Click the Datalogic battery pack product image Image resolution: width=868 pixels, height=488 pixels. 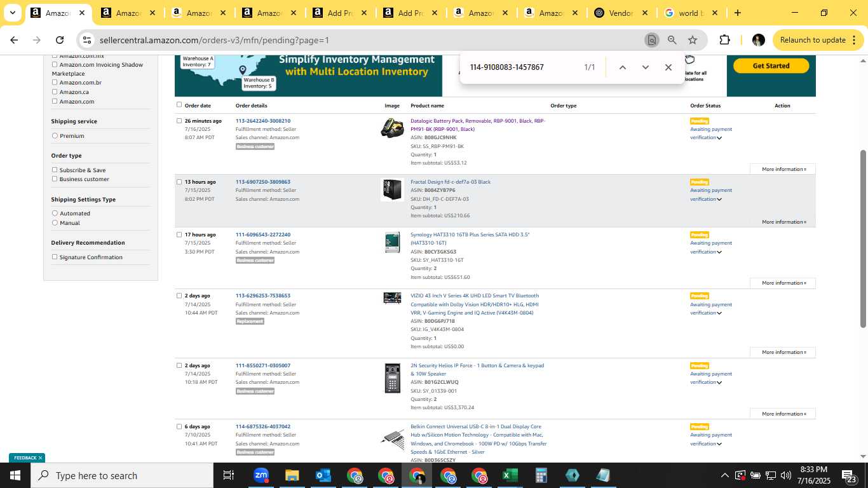click(x=392, y=128)
